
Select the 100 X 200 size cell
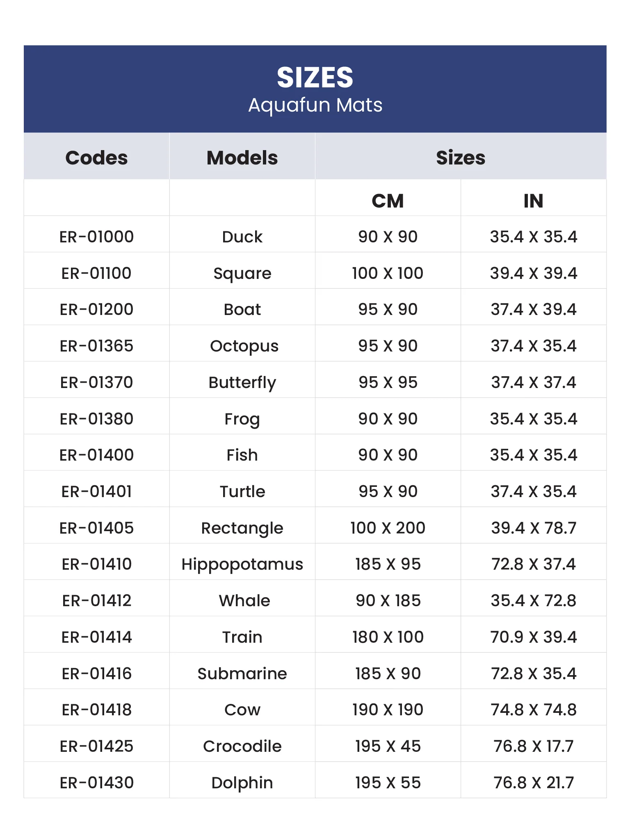click(388, 528)
